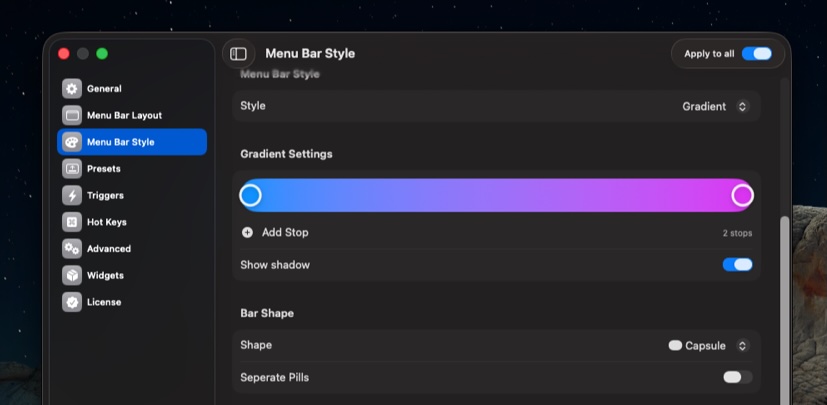Click the Show shadow label
827x405 pixels.
point(275,265)
